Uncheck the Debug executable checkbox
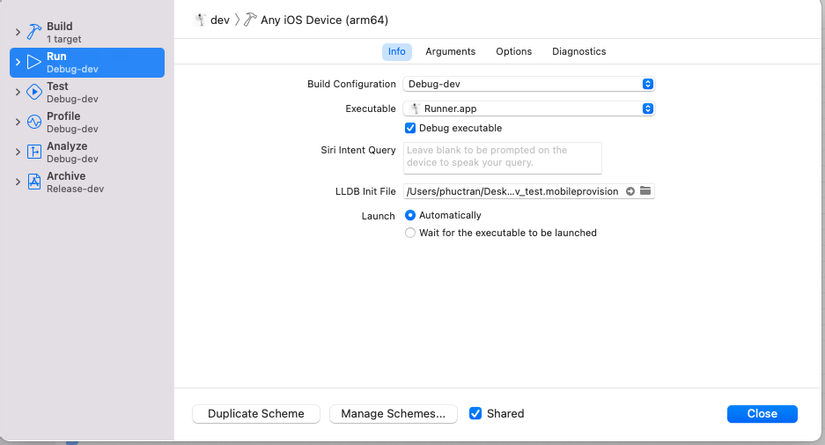The image size is (825, 445). (410, 128)
